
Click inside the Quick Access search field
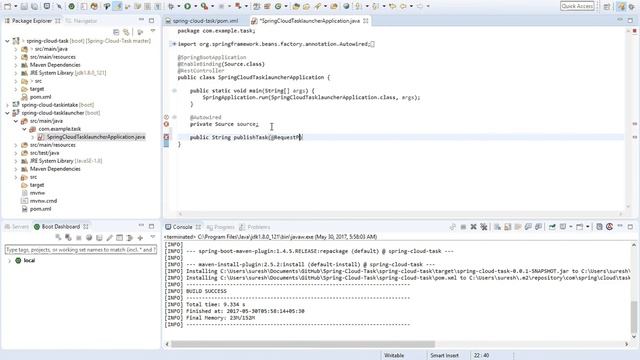pyautogui.click(x=577, y=6)
